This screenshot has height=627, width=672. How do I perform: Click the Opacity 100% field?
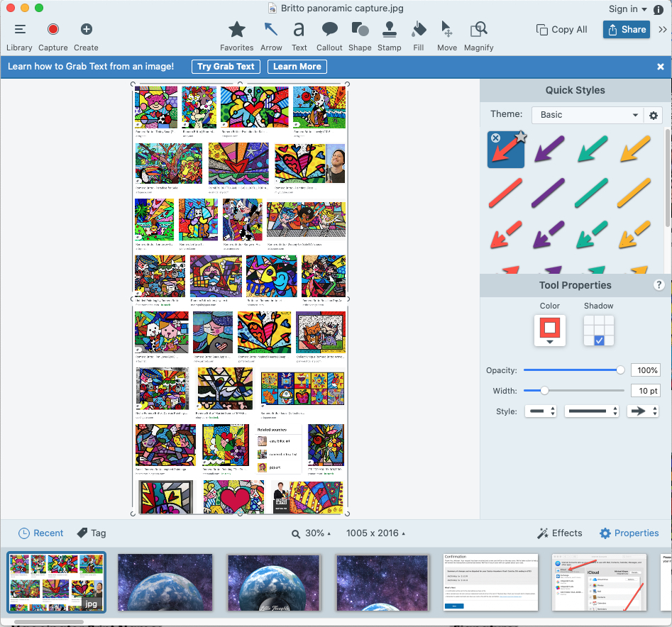tap(646, 370)
